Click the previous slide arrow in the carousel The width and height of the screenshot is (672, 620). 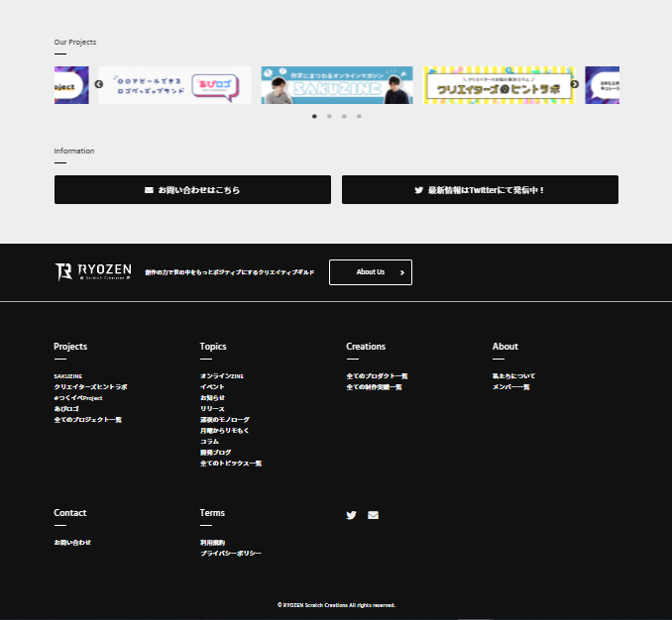point(98,84)
